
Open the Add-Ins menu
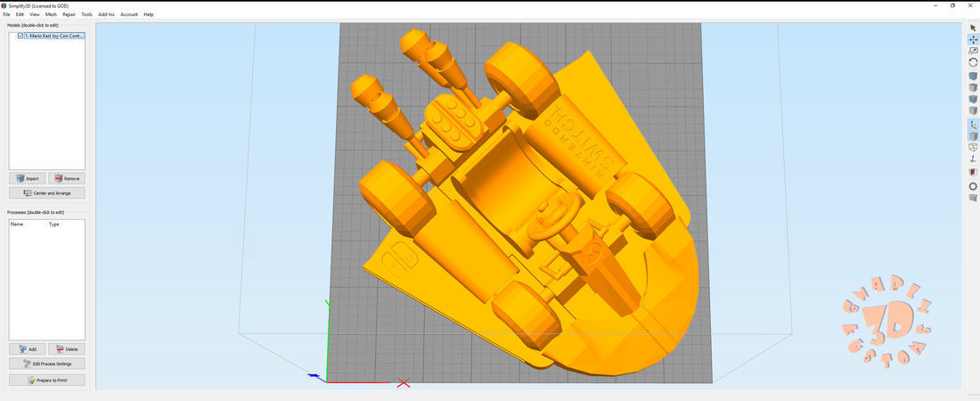tap(107, 14)
